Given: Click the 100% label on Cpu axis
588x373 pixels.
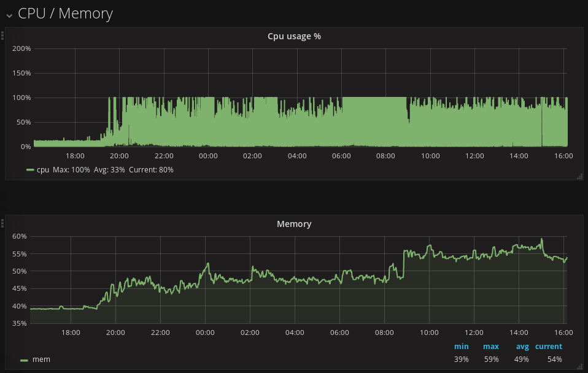Looking at the screenshot, I should (x=21, y=98).
